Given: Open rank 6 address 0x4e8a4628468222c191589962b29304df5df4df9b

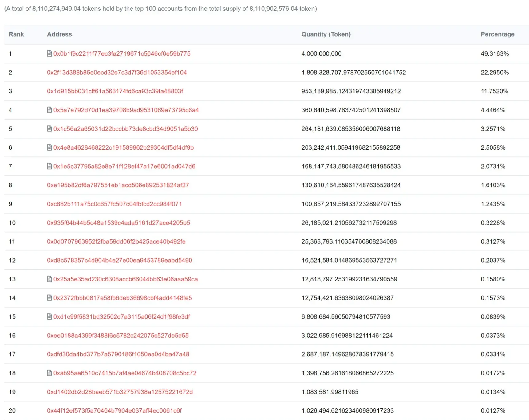Looking at the screenshot, I should point(124,147).
